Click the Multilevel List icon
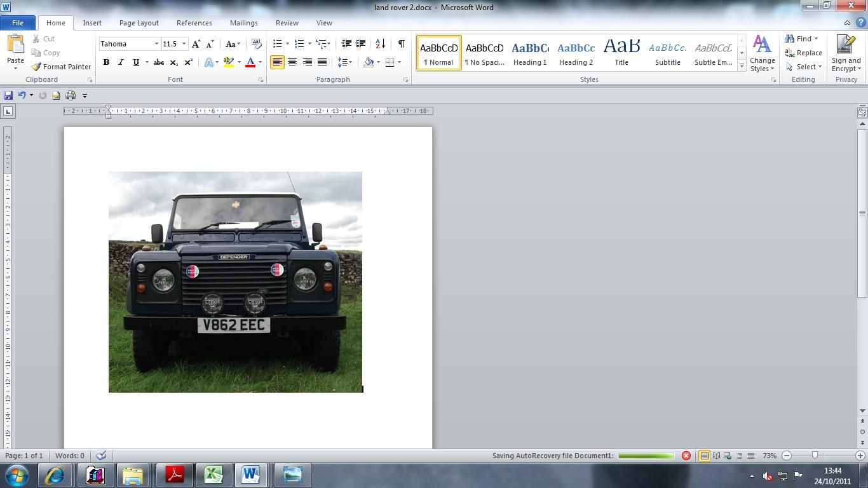The width and height of the screenshot is (868, 488). (x=322, y=44)
